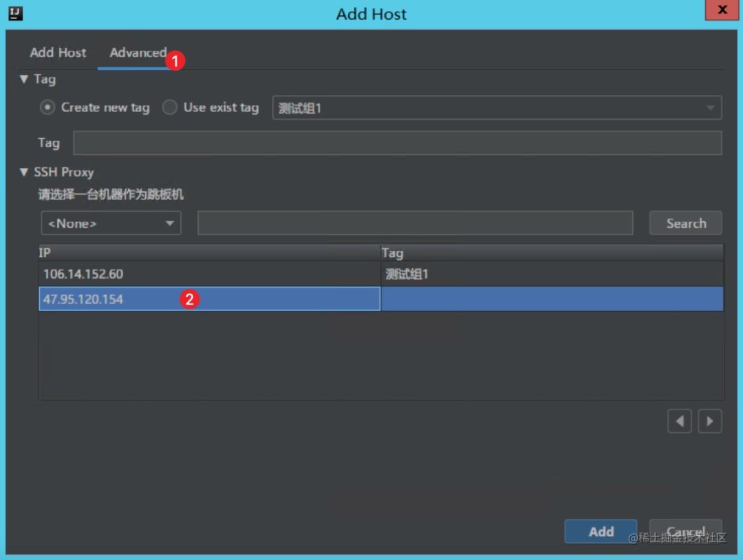Click the IntelliJ logo icon in title bar
743x560 pixels.
(15, 13)
